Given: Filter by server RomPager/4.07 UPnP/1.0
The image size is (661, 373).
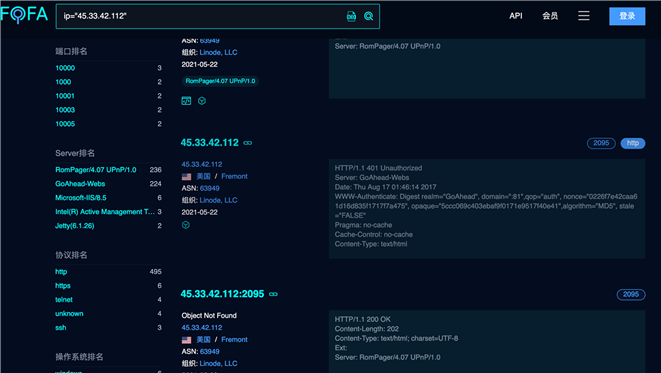Looking at the screenshot, I should tap(96, 169).
